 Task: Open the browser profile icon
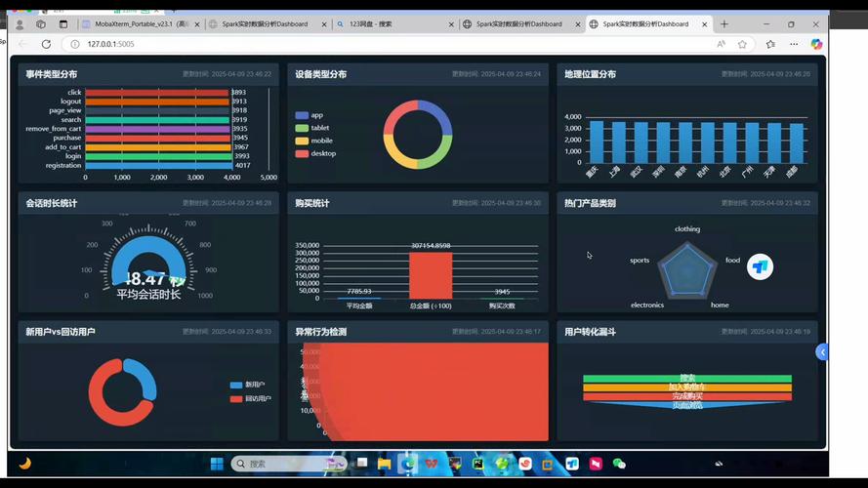coord(20,24)
